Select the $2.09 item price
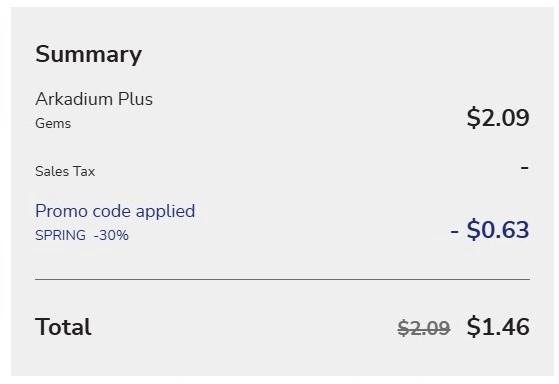Image resolution: width=559 pixels, height=384 pixels. click(x=498, y=118)
